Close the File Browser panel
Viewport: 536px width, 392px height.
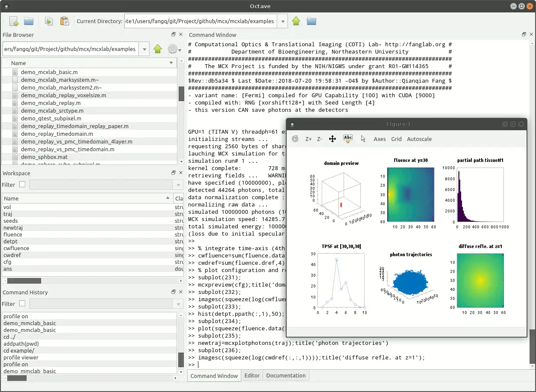tap(181, 35)
